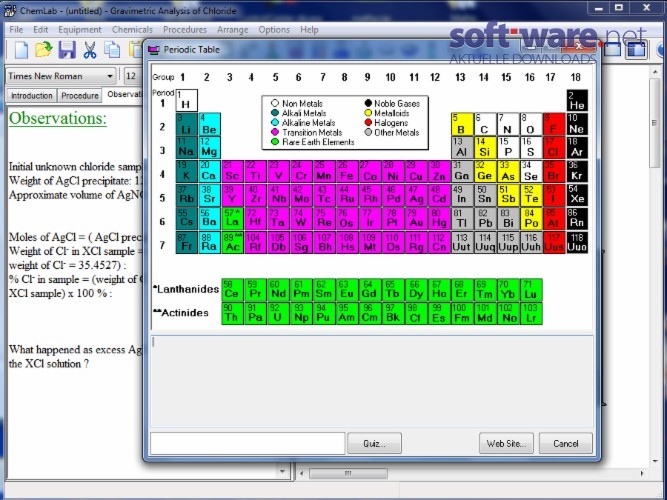Click the main window vertical scrollbar thumb
The width and height of the screenshot is (667, 500).
click(x=655, y=123)
